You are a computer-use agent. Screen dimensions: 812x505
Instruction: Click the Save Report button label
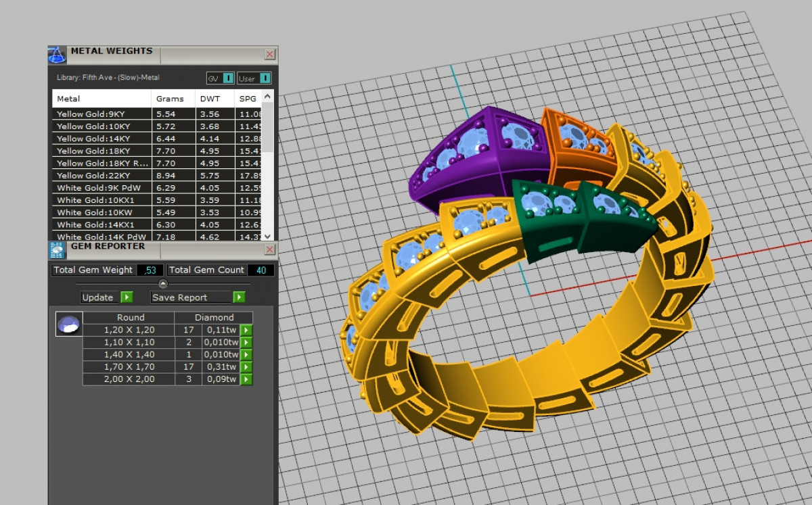point(179,297)
